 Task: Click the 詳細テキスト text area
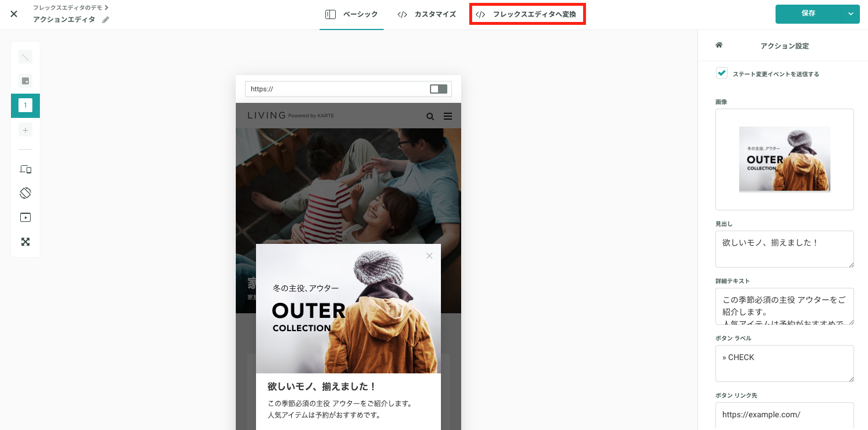785,306
